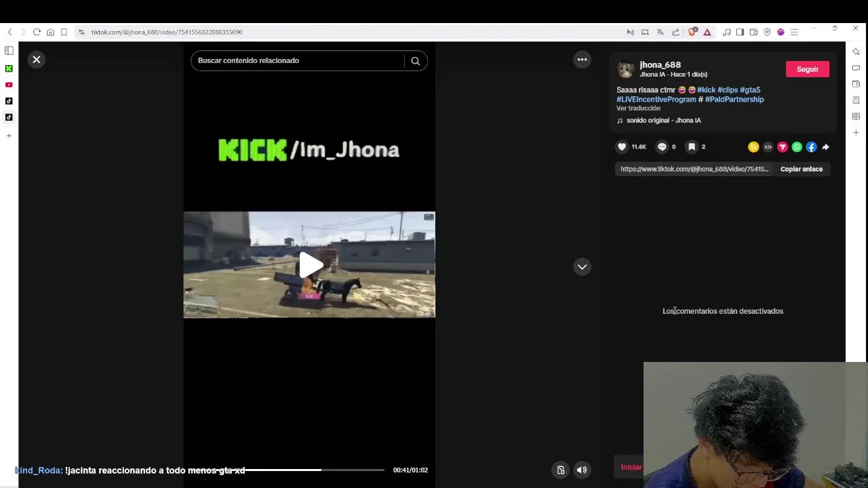Click the yellow repost share icon
The width and height of the screenshot is (868, 488).
point(753,147)
